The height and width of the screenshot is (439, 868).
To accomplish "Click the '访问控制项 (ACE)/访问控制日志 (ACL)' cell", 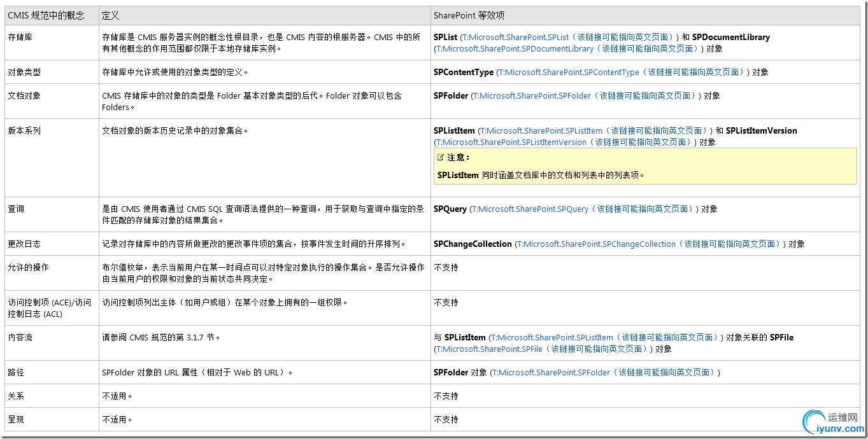I will pyautogui.click(x=52, y=309).
